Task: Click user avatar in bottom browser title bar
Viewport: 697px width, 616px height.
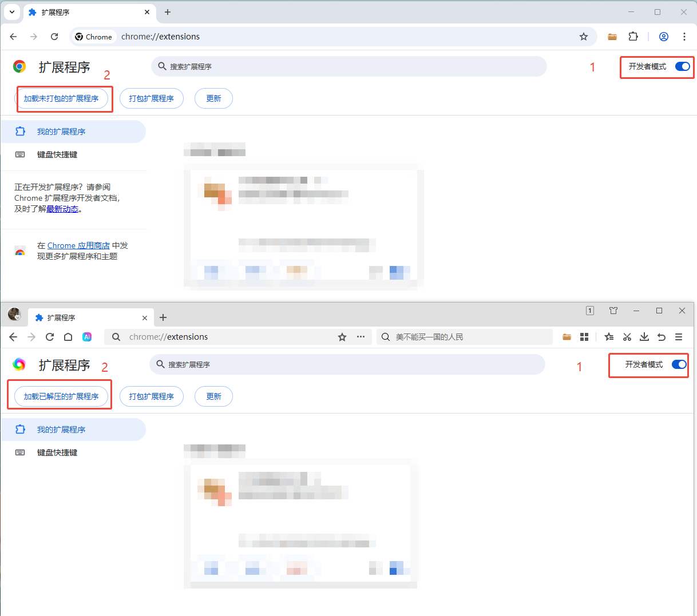Action: click(14, 314)
